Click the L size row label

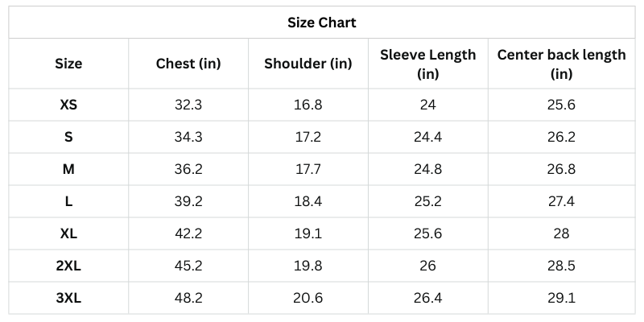68,201
